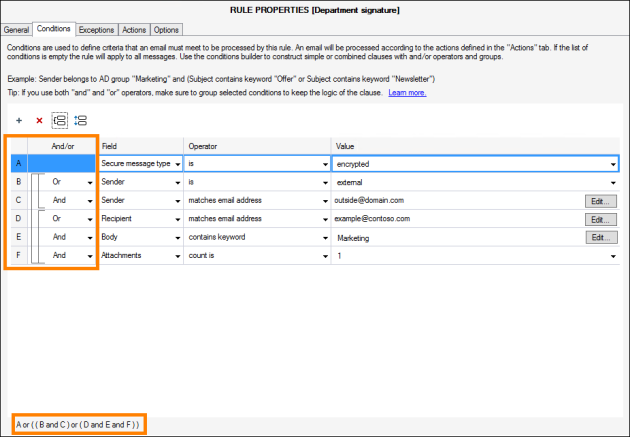Open the Actions tab
630x437 pixels.
coord(134,30)
